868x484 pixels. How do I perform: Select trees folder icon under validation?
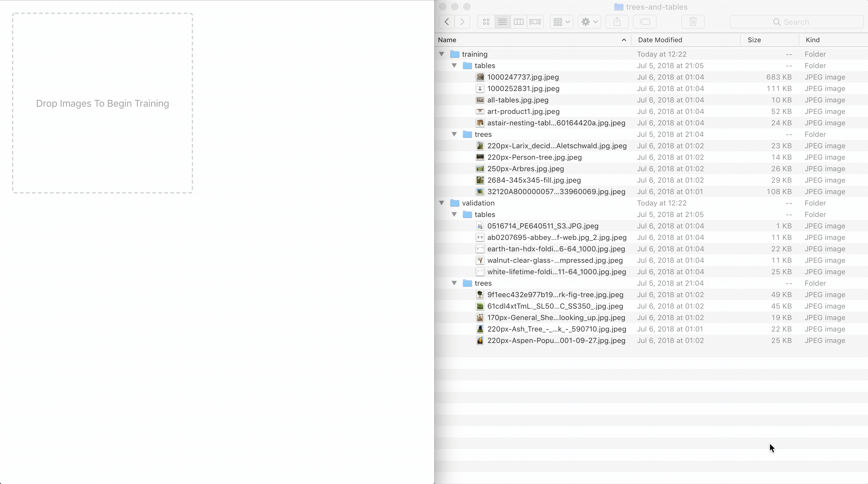pyautogui.click(x=467, y=283)
